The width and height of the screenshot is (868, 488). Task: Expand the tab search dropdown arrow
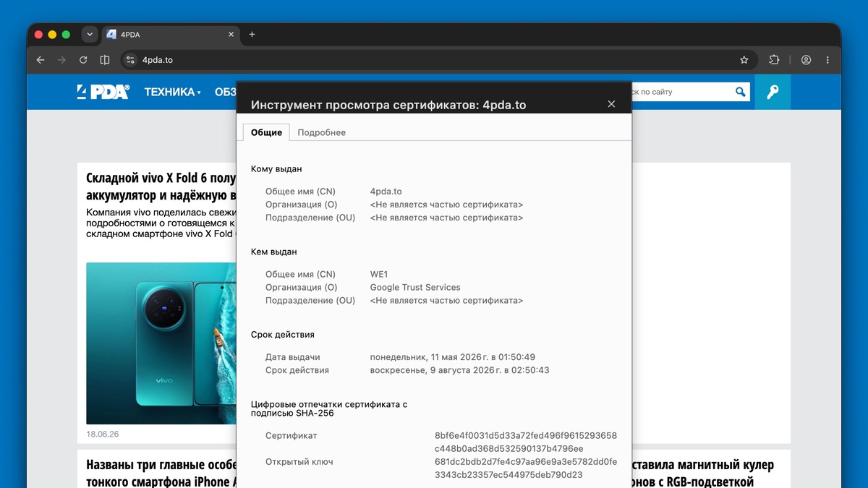(x=90, y=34)
